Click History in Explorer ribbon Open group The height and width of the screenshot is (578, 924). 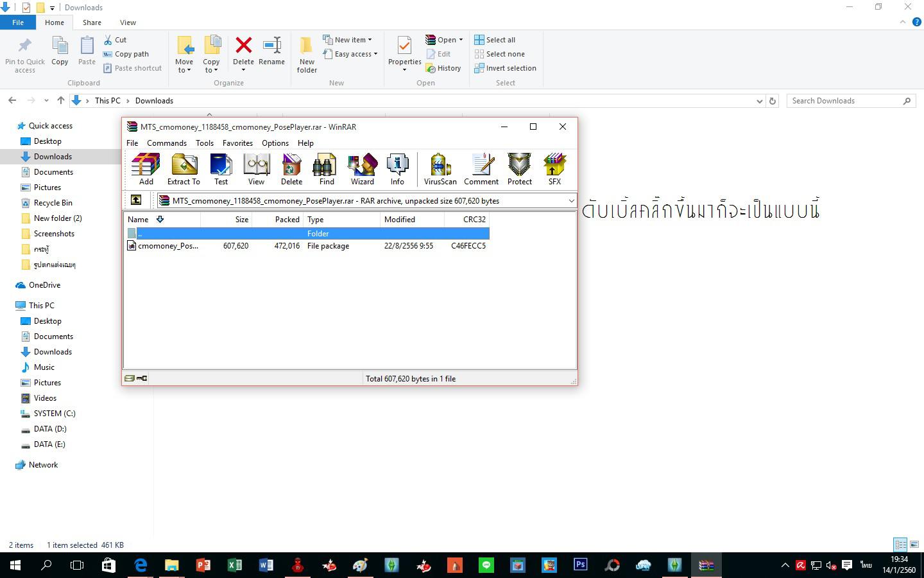coord(443,68)
